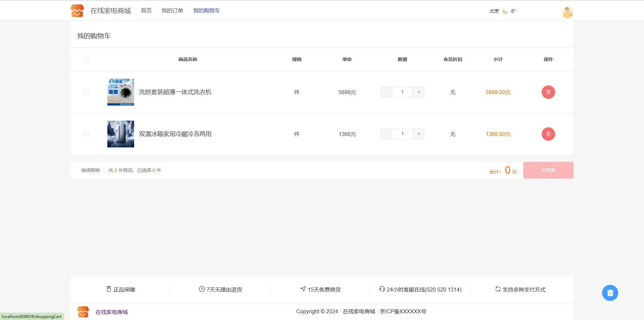Viewport: 644px width, 320px height.
Task: Increase the washing machine quantity with the plus button
Action: 419,92
